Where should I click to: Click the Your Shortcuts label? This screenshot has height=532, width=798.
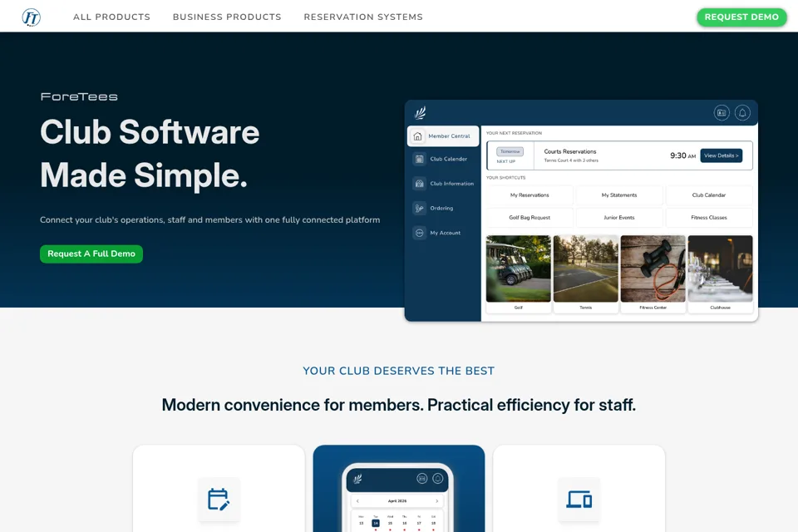pyautogui.click(x=506, y=178)
